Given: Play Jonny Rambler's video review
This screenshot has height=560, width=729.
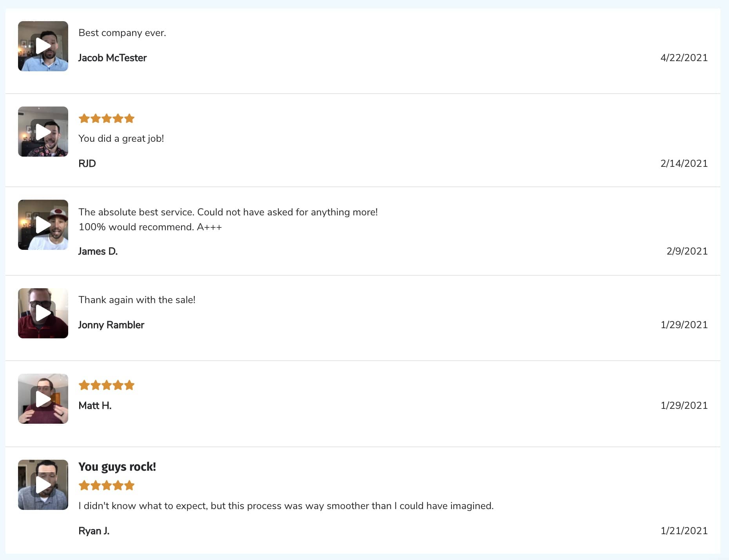Looking at the screenshot, I should coord(43,313).
